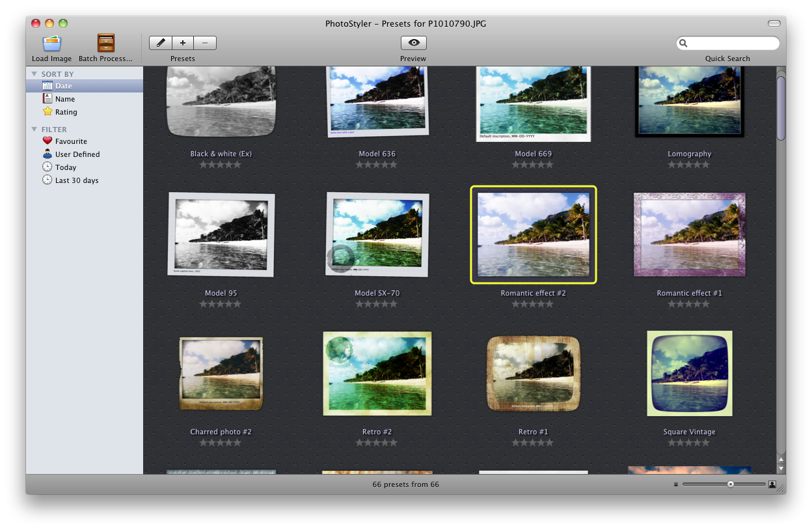Set star rating for Charred photo #2
812x530 pixels.
pyautogui.click(x=221, y=443)
